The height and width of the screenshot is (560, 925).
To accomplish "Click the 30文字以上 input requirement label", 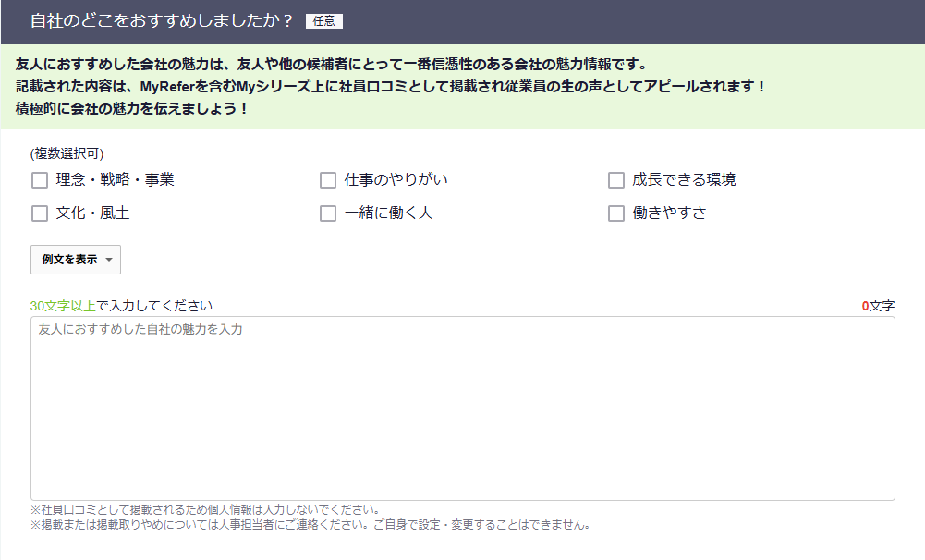I will pos(63,306).
